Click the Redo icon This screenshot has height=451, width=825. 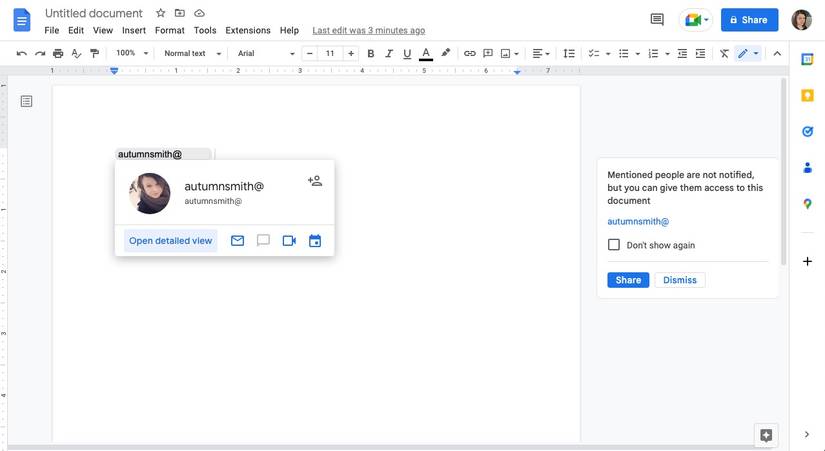coord(40,53)
